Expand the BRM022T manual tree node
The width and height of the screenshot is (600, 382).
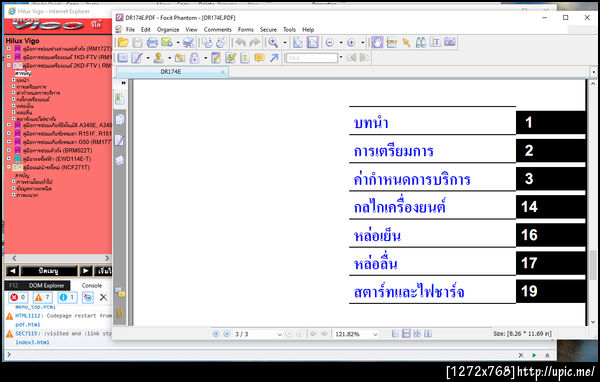(8, 150)
